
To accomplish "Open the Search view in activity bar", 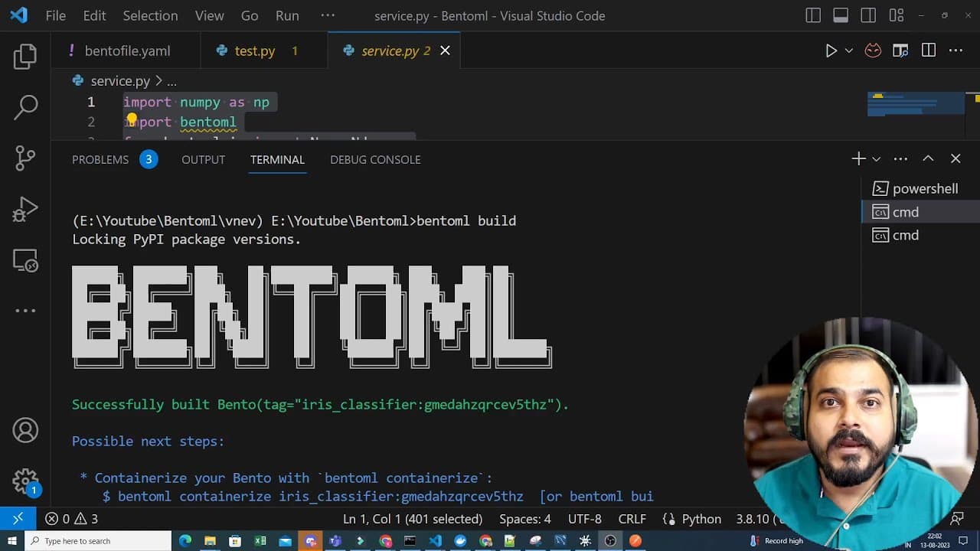I will [x=25, y=107].
